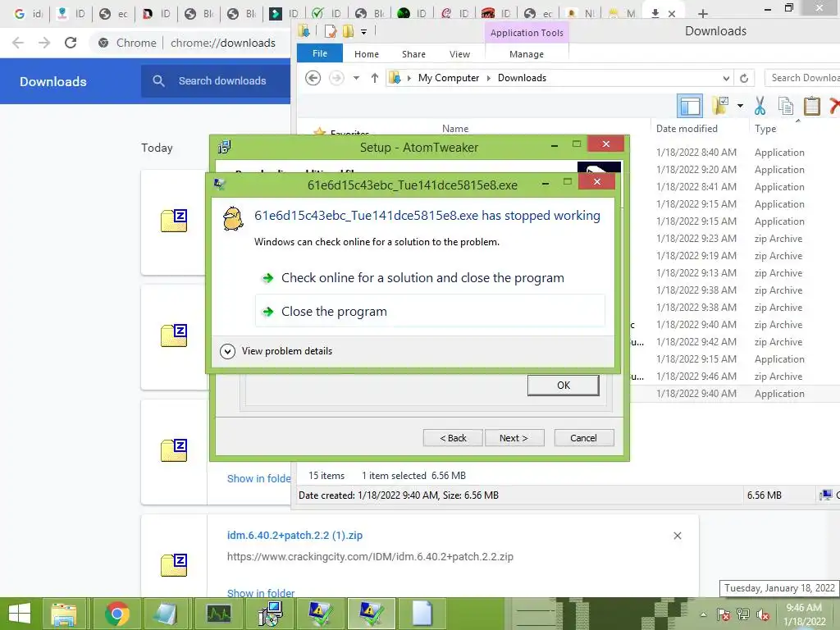Click Show in folder under idm patch zip
840x630 pixels.
(261, 593)
